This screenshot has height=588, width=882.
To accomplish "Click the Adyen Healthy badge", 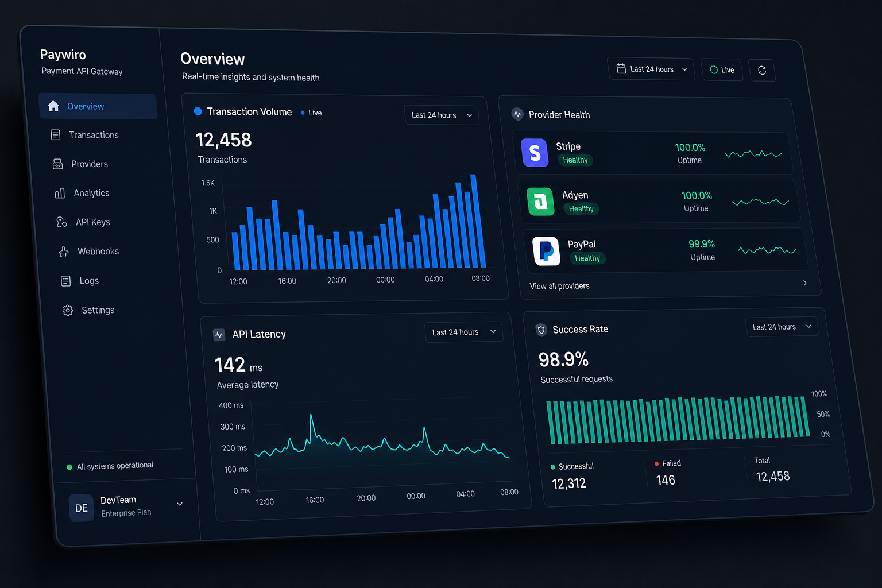I will click(x=581, y=209).
